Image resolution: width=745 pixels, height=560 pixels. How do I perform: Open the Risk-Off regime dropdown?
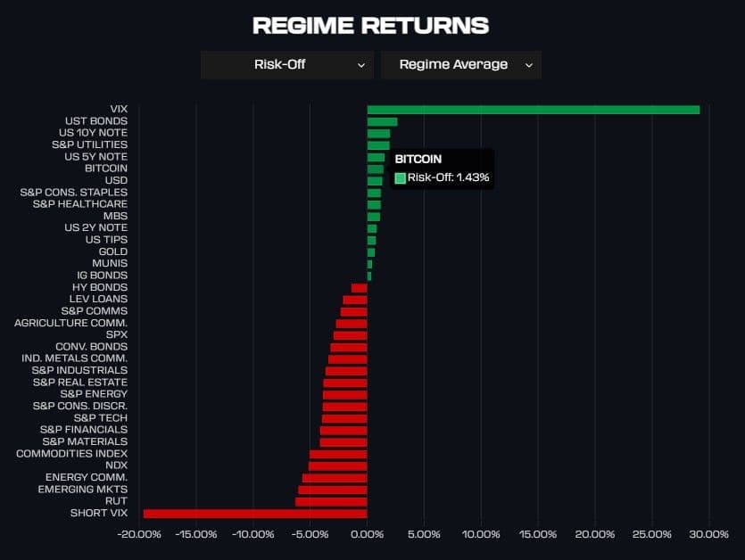[286, 65]
